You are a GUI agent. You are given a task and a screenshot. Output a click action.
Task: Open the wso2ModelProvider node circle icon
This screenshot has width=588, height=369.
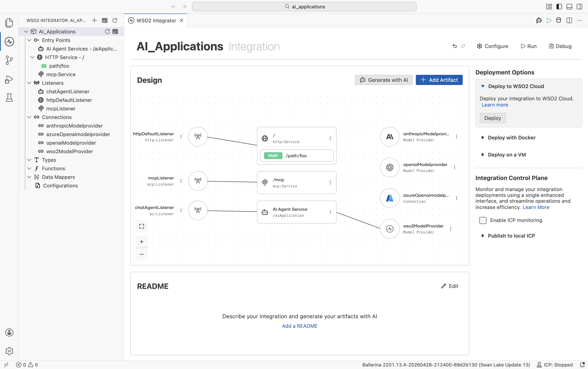(x=390, y=229)
